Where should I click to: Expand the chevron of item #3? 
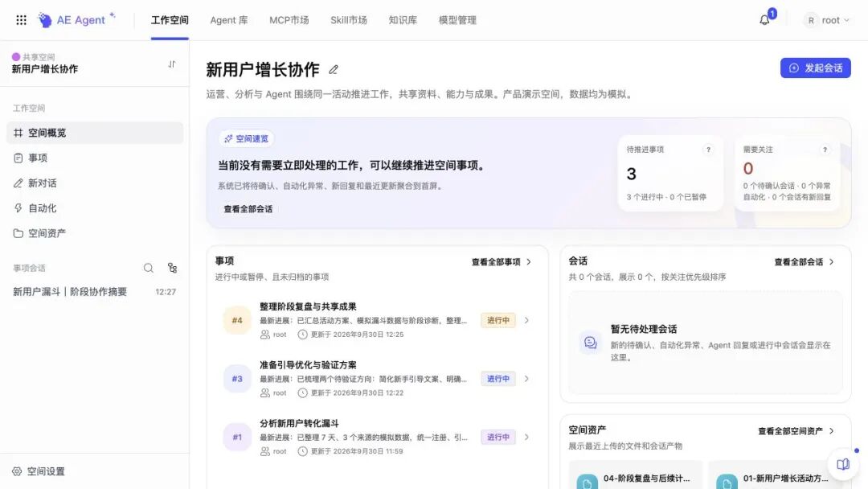pos(526,379)
